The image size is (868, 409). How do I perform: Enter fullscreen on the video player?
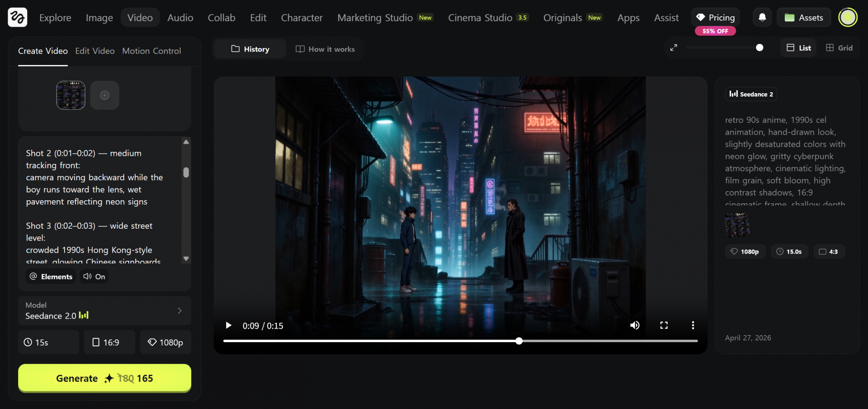click(664, 325)
